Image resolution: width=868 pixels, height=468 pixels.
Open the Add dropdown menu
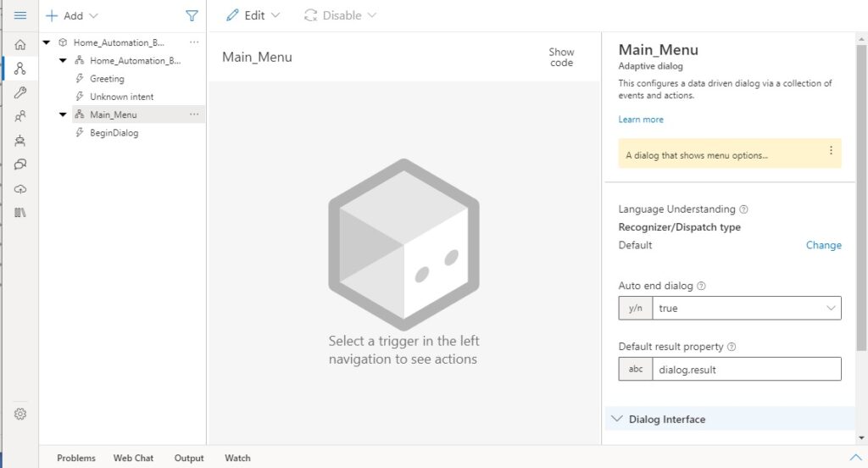72,15
